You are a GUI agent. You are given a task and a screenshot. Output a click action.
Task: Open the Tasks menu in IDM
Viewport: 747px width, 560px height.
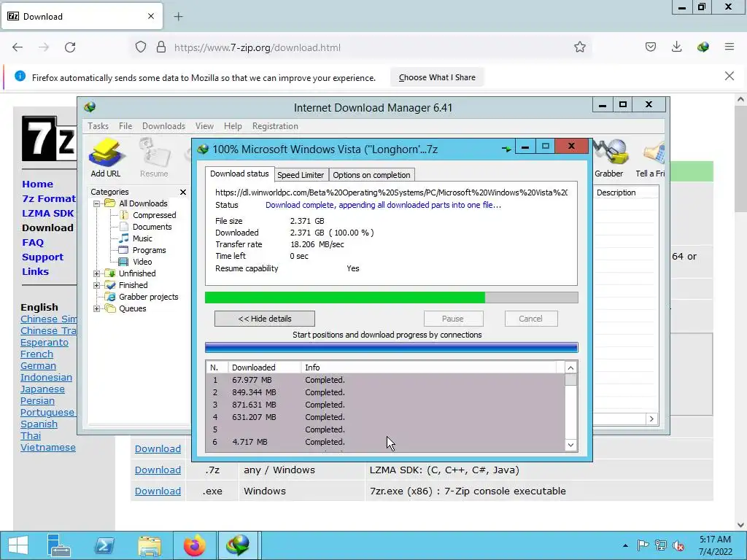pyautogui.click(x=98, y=126)
